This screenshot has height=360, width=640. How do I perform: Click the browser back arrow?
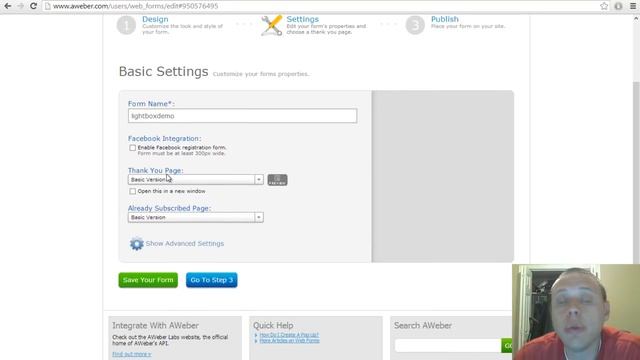point(7,6)
